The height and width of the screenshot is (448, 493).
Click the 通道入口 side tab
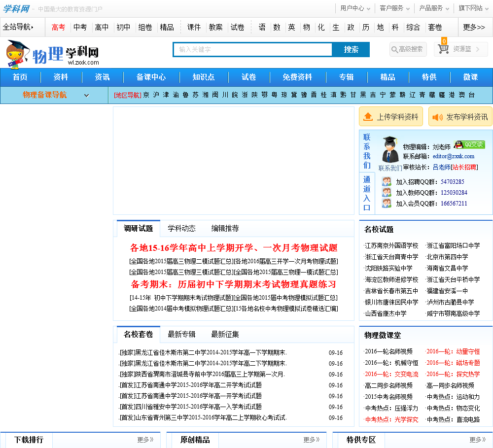coord(367,193)
